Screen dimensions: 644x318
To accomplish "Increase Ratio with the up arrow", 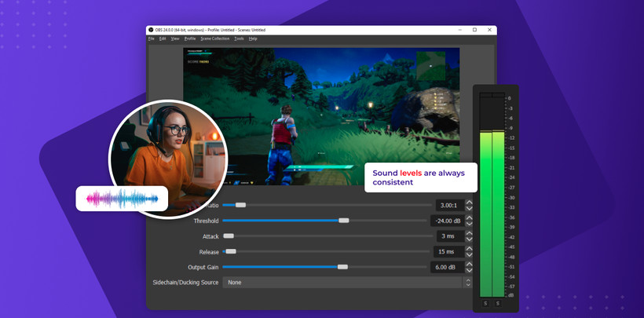I will (x=469, y=202).
